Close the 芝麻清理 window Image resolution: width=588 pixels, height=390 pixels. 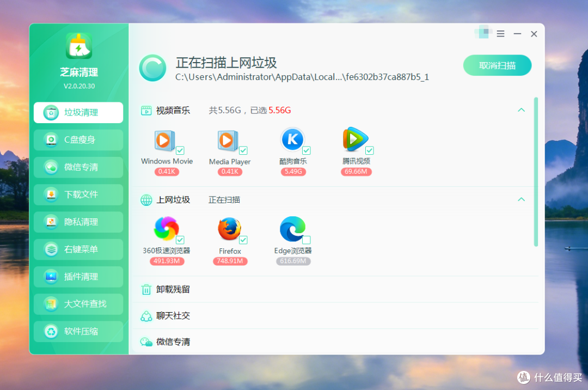coord(534,34)
